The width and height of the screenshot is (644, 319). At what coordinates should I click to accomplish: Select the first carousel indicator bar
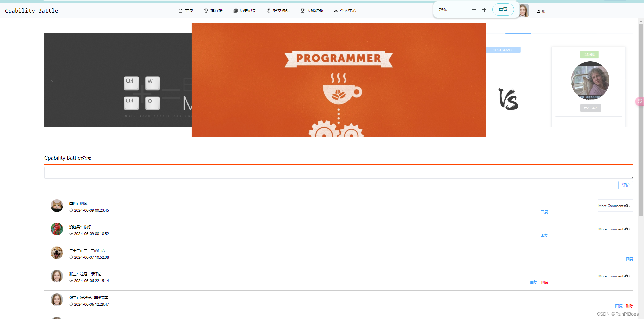(x=315, y=141)
